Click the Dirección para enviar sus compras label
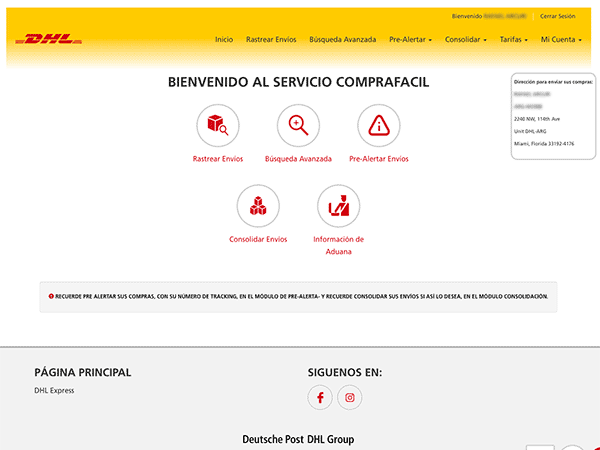This screenshot has height=450, width=600. pos(553,82)
